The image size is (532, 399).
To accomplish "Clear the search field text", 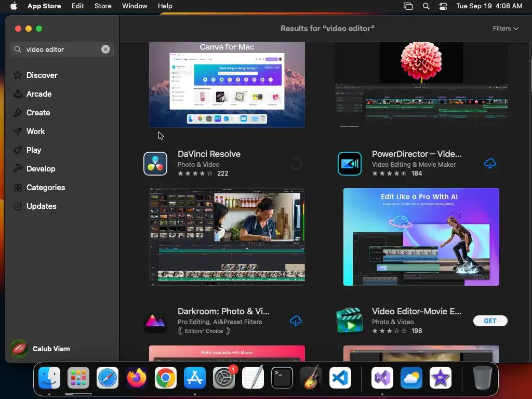I will click(105, 49).
